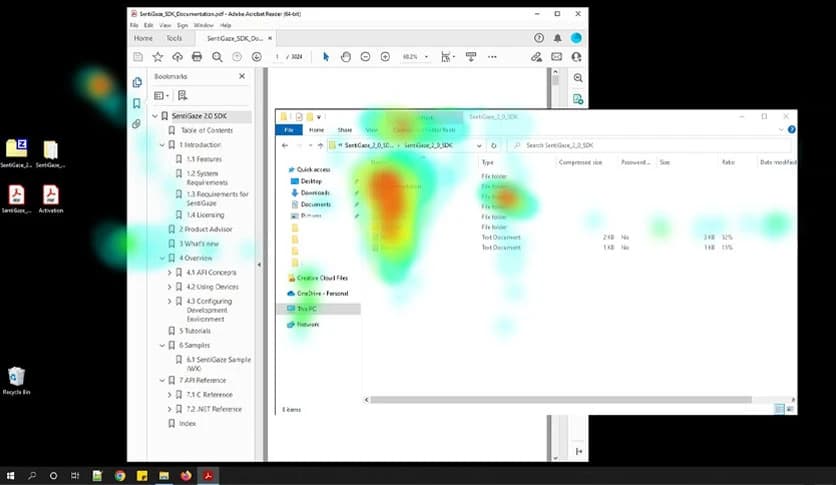Go to the next page with down arrow
The height and width of the screenshot is (485, 836).
256,56
